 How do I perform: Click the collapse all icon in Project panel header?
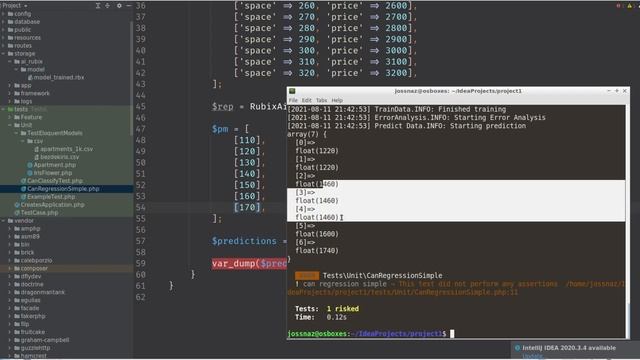pos(108,6)
